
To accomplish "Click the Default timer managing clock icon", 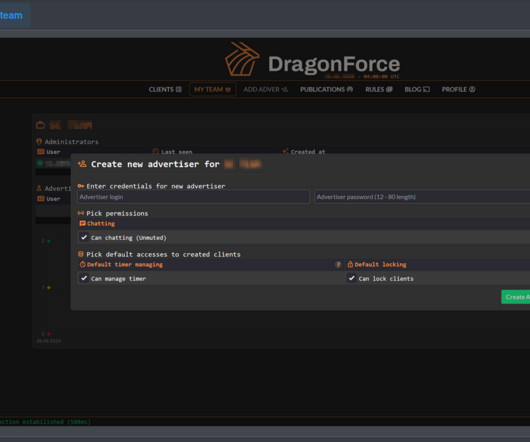I will pyautogui.click(x=82, y=264).
